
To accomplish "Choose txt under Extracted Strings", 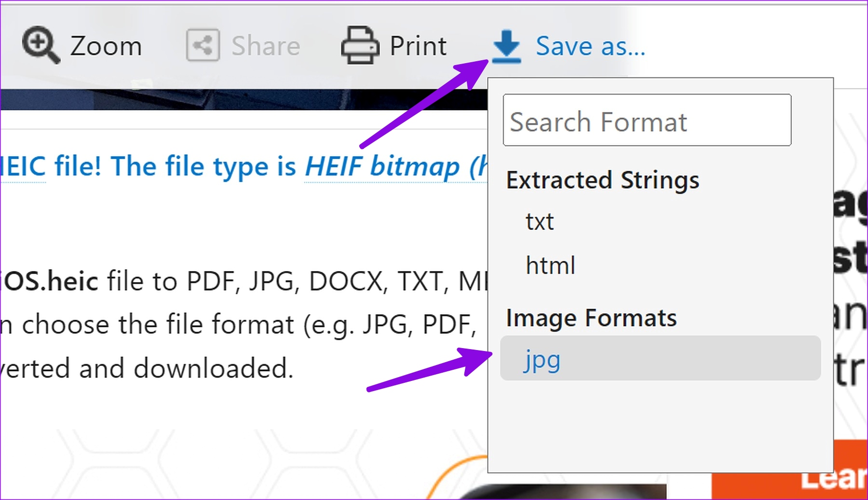I will point(540,222).
